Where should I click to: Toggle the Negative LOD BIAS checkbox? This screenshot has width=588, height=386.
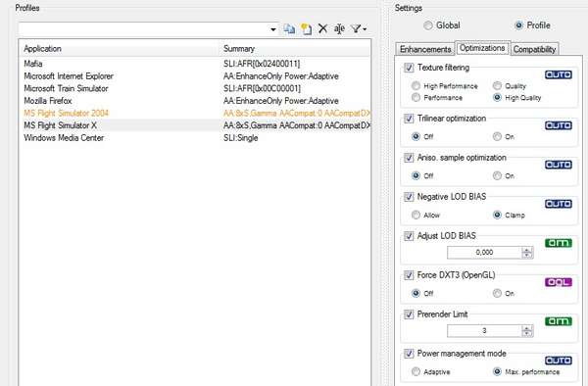[409, 197]
